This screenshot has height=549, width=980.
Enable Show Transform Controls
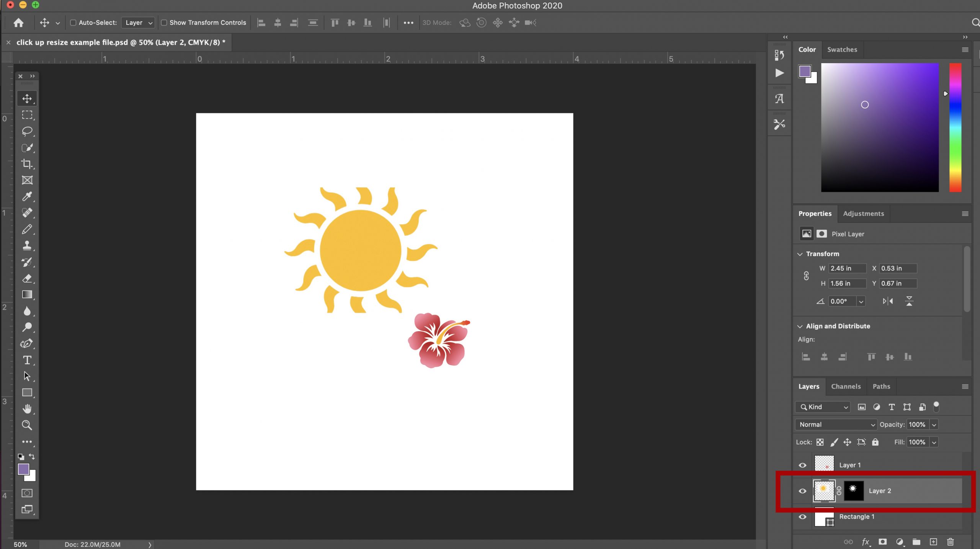coord(164,23)
